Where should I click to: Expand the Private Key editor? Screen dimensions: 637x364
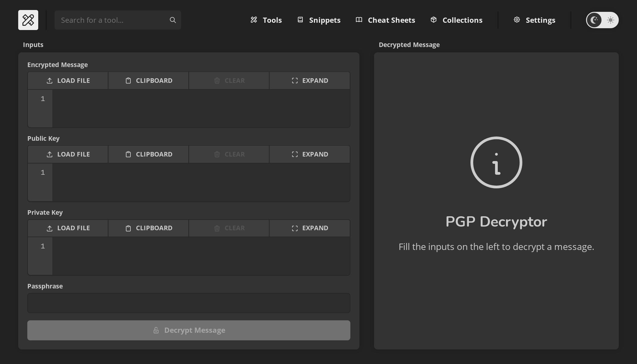pyautogui.click(x=310, y=228)
